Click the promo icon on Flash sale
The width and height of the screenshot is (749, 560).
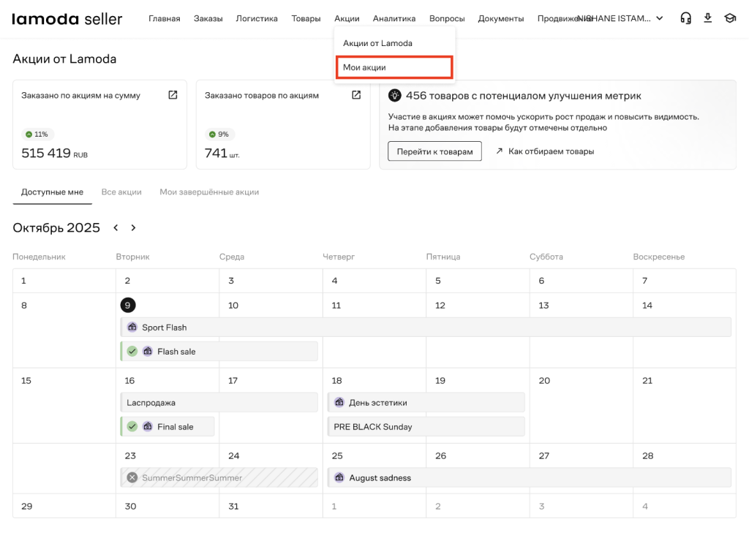pos(148,352)
